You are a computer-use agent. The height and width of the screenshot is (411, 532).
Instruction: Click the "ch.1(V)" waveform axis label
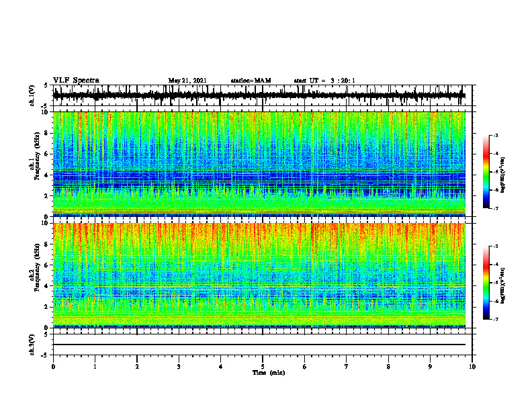32,95
